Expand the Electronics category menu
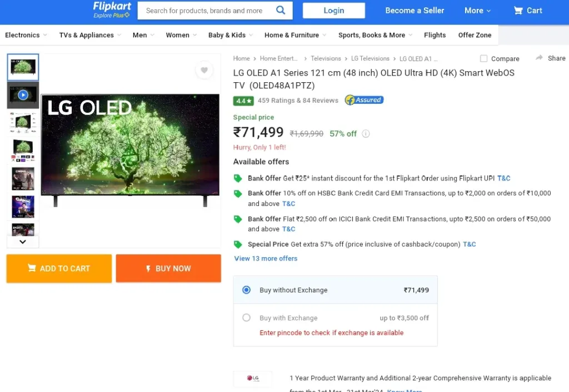Image resolution: width=569 pixels, height=392 pixels. [x=26, y=35]
